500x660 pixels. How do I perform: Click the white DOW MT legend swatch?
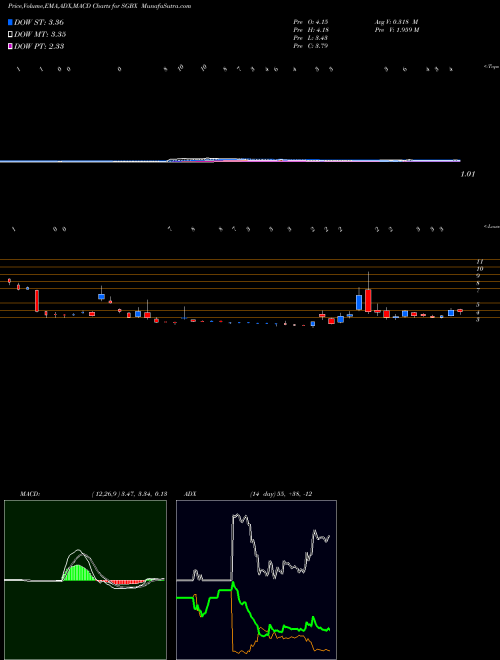click(10, 35)
